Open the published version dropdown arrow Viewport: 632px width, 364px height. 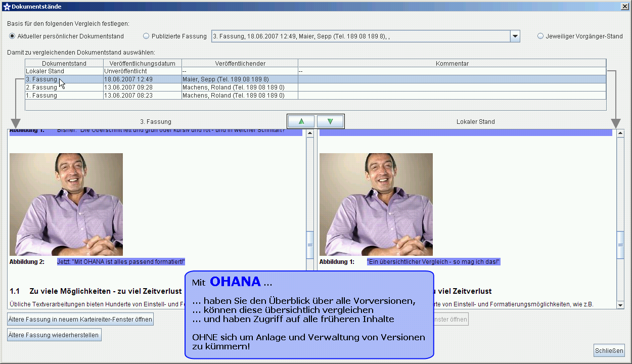(515, 36)
